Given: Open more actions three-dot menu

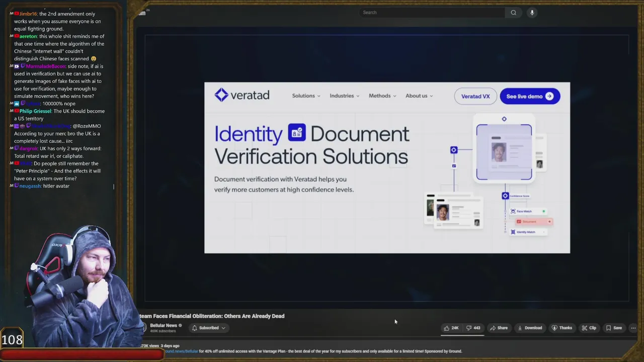Looking at the screenshot, I should point(633,328).
